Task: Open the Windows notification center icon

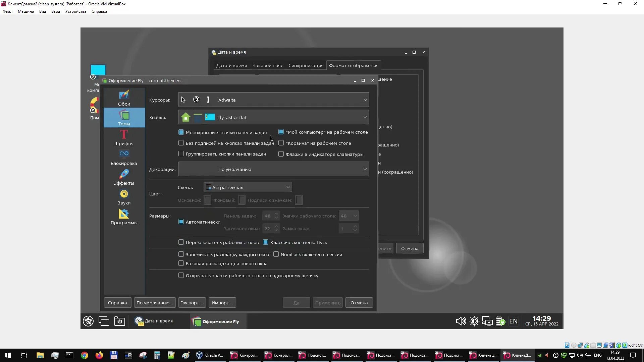Action: point(633,355)
